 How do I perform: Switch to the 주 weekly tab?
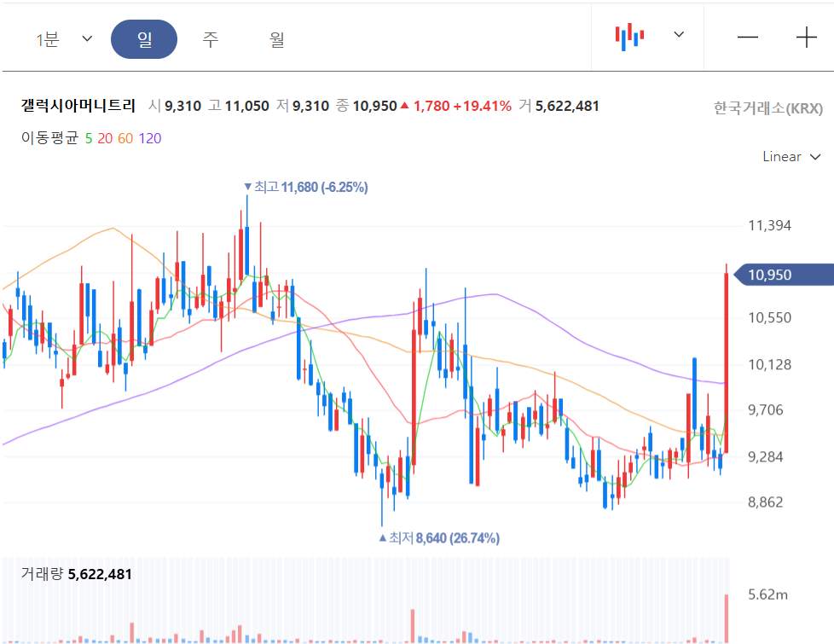coord(210,39)
